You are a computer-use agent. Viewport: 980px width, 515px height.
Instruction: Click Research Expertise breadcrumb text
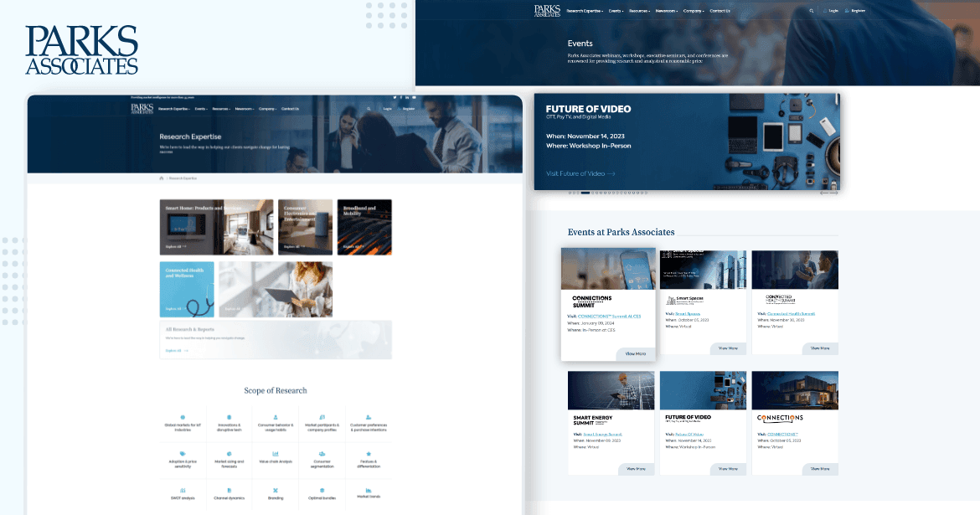[183, 178]
